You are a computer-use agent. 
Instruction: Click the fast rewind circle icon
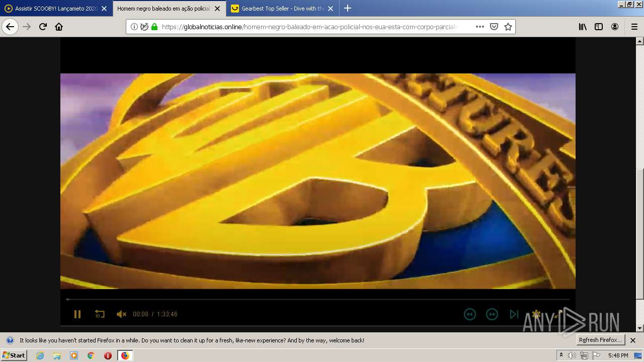point(469,314)
